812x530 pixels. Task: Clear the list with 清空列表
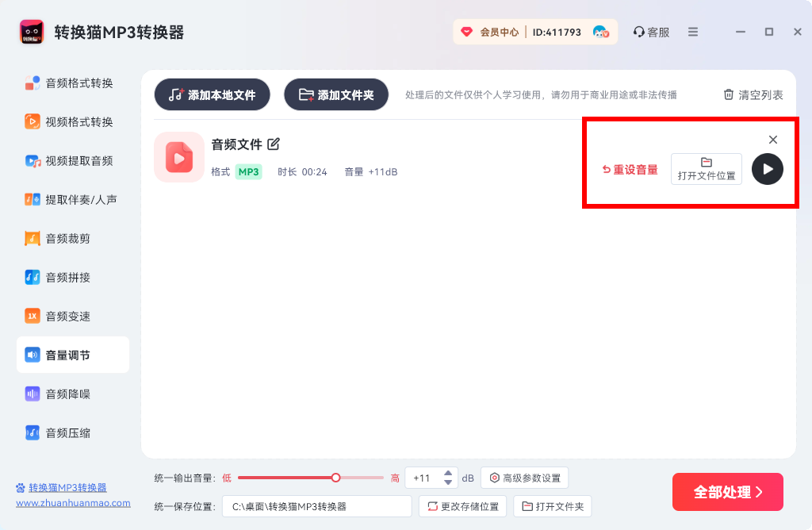753,94
